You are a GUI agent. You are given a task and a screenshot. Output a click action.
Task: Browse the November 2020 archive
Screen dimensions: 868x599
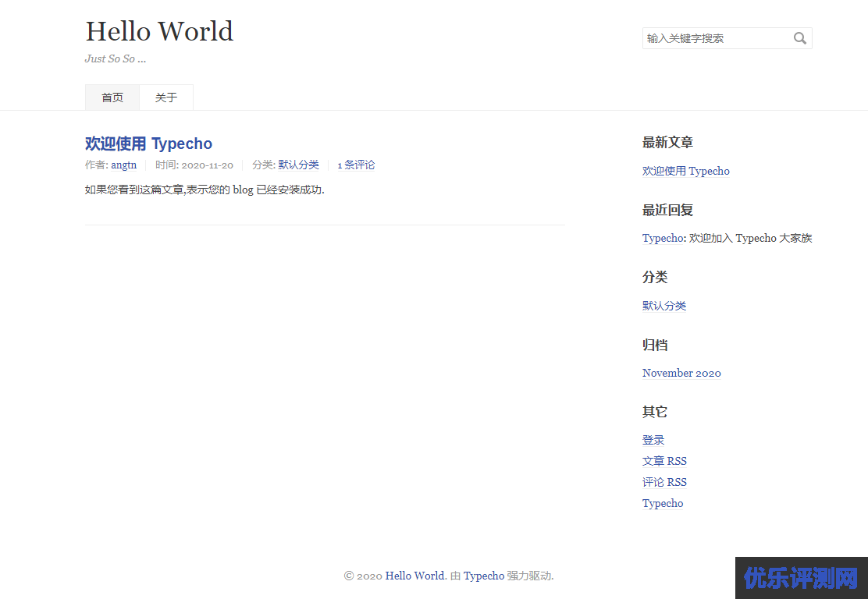click(x=681, y=373)
